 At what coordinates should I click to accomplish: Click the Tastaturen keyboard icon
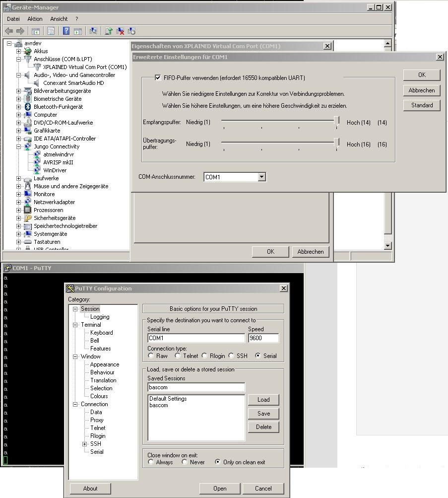pos(28,242)
